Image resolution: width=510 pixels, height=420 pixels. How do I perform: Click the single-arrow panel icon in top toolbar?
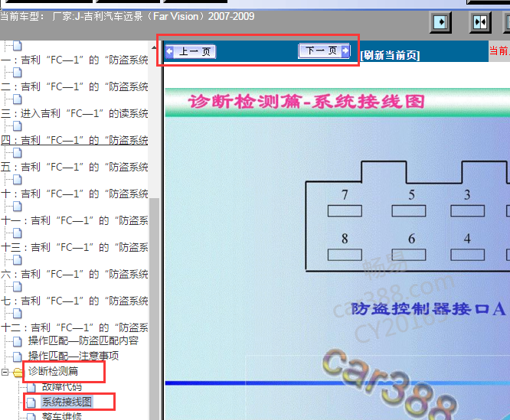coord(440,22)
